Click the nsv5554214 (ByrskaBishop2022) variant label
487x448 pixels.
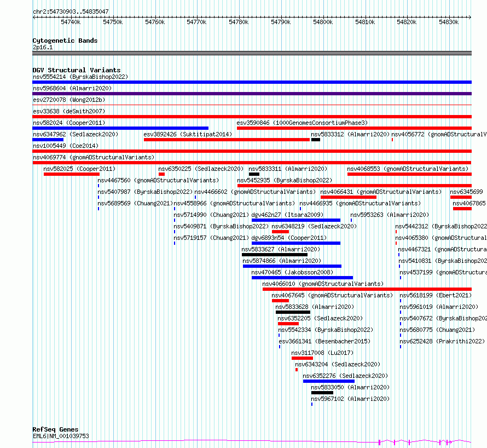click(x=80, y=77)
